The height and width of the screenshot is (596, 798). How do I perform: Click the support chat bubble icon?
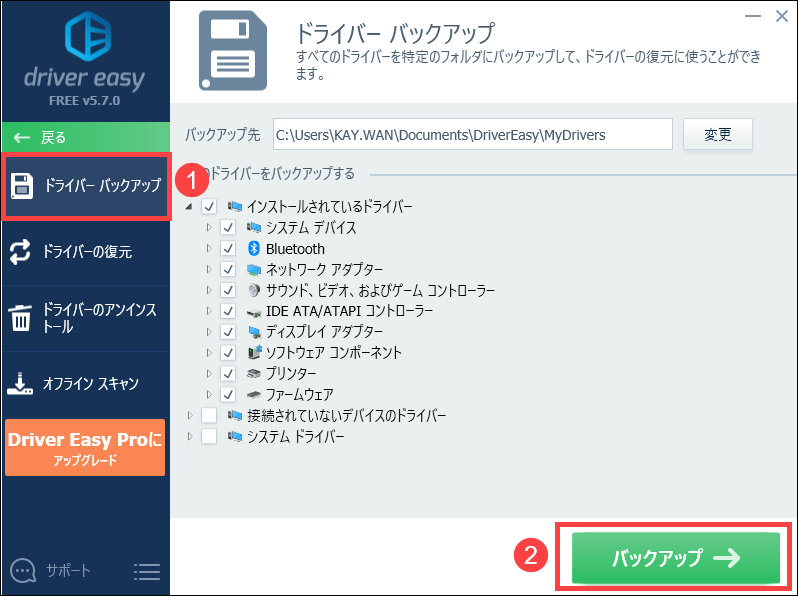coord(24,571)
